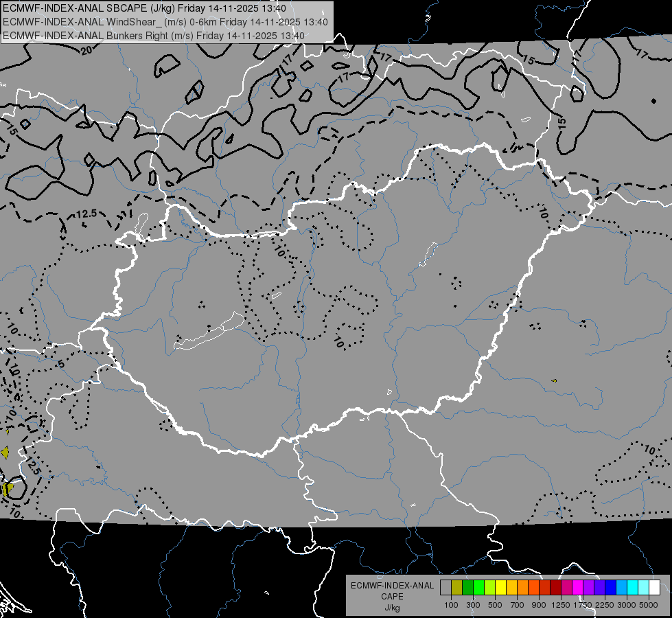Click the 1750 legend value
The image size is (672, 618).
(583, 605)
